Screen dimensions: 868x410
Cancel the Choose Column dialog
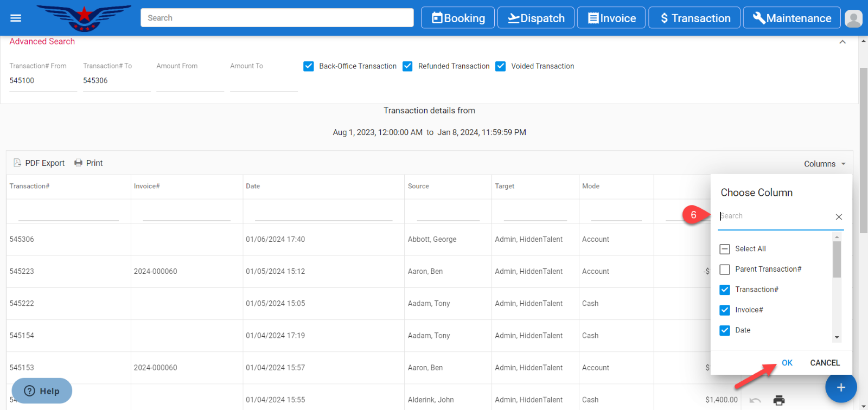(825, 363)
